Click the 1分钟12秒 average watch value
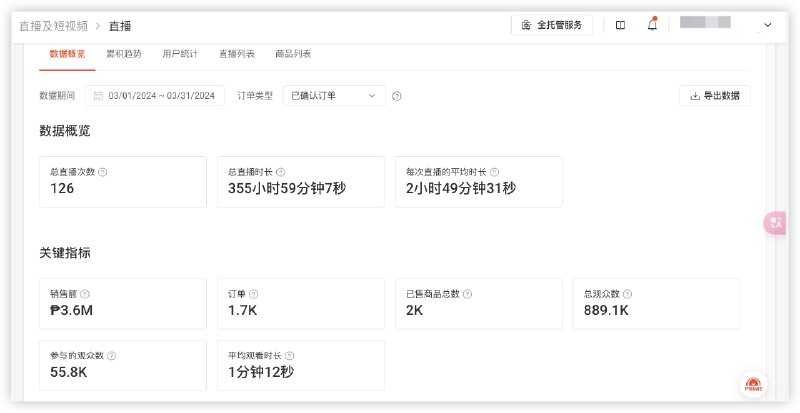 coord(261,372)
